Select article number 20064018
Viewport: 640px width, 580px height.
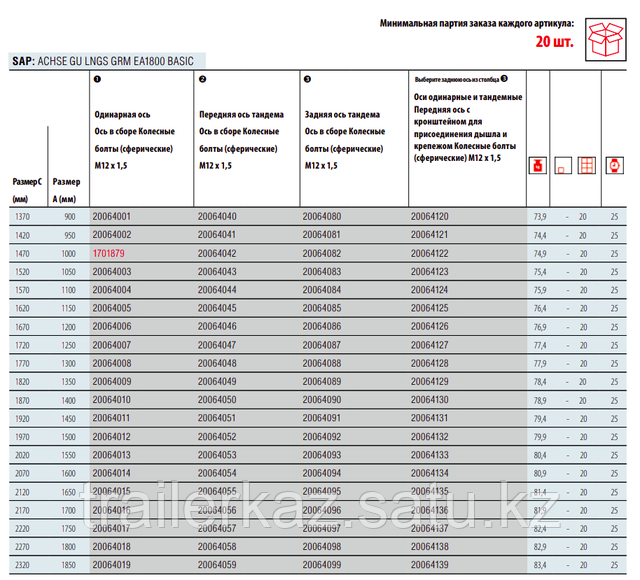tap(111, 547)
